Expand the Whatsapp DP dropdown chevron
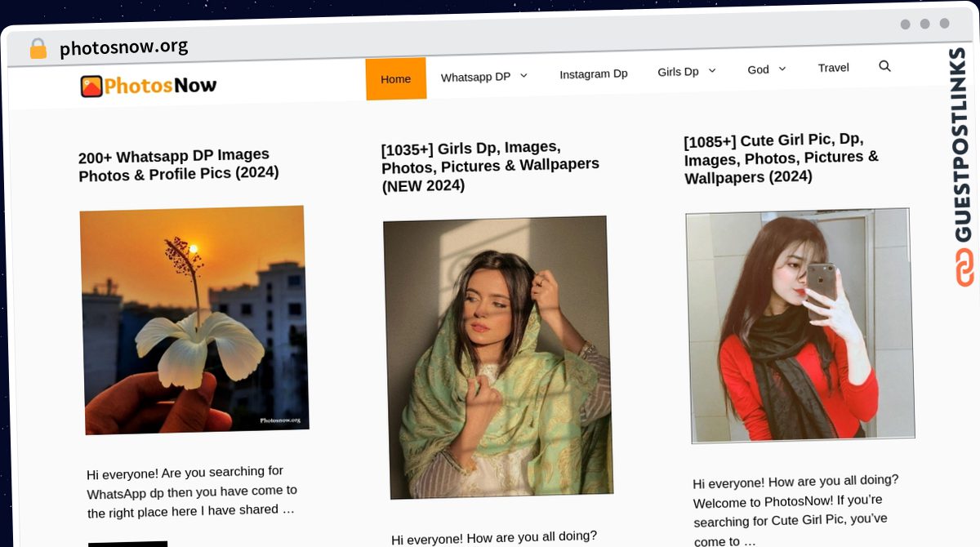The image size is (980, 547). [x=523, y=75]
